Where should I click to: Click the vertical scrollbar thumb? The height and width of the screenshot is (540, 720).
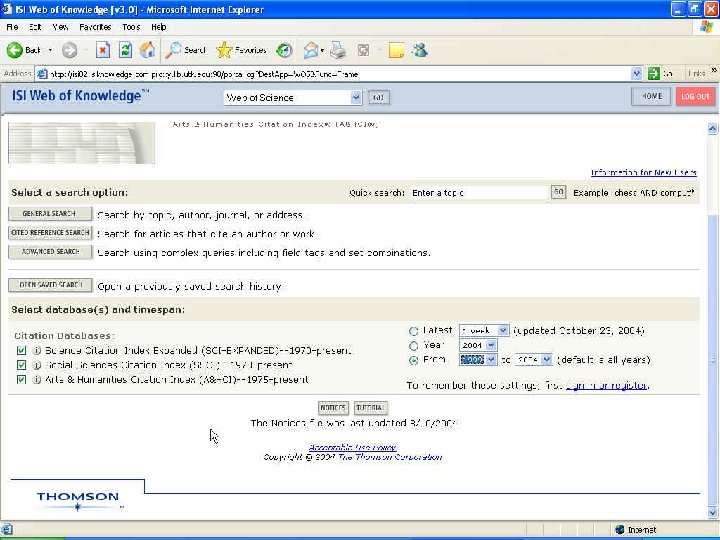coord(712,360)
